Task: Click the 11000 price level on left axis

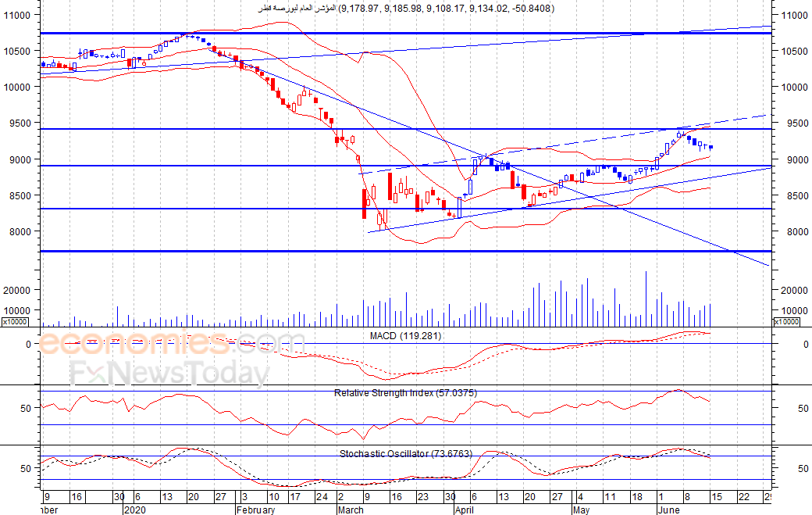Action: point(17,16)
